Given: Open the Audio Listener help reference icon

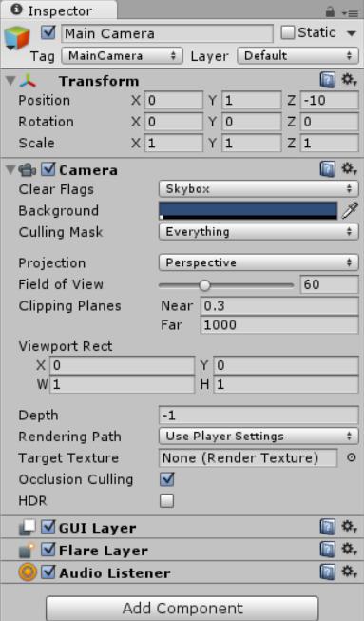Looking at the screenshot, I should click(328, 572).
